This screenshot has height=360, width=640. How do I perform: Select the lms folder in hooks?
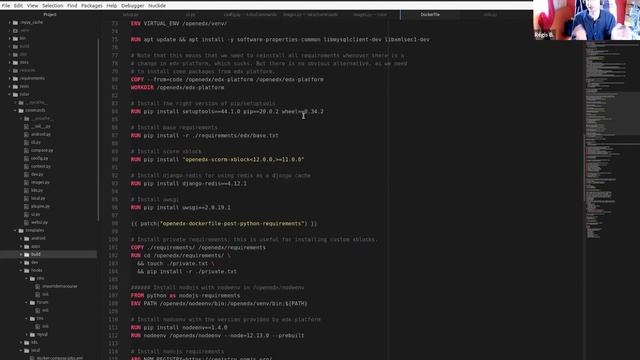[x=40, y=318]
